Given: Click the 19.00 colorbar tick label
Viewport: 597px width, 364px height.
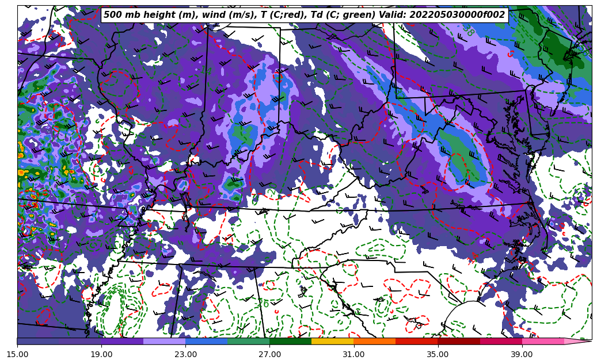Looking at the screenshot, I should pyautogui.click(x=101, y=354).
